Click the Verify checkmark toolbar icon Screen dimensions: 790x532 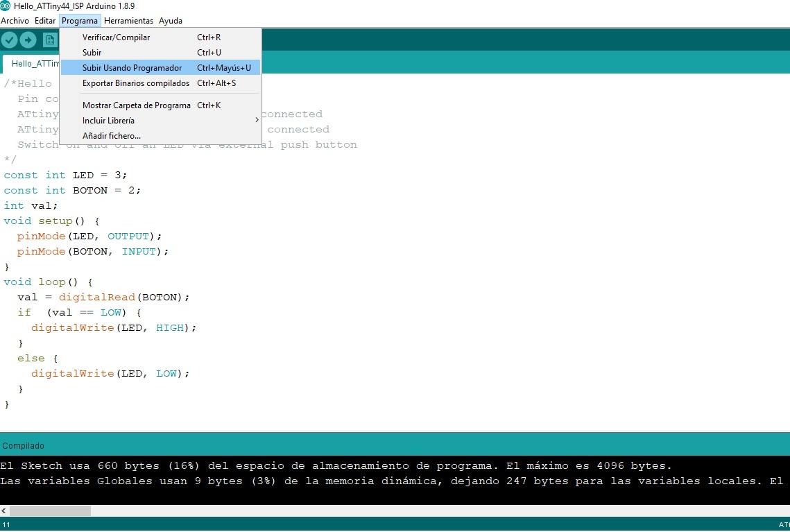pos(9,40)
